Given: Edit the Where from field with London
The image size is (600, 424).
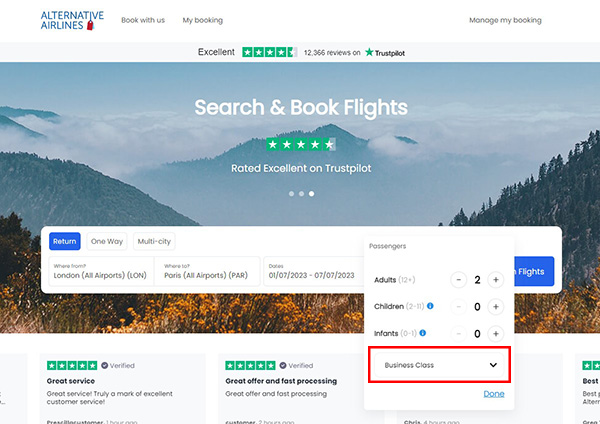Looking at the screenshot, I should pyautogui.click(x=101, y=271).
